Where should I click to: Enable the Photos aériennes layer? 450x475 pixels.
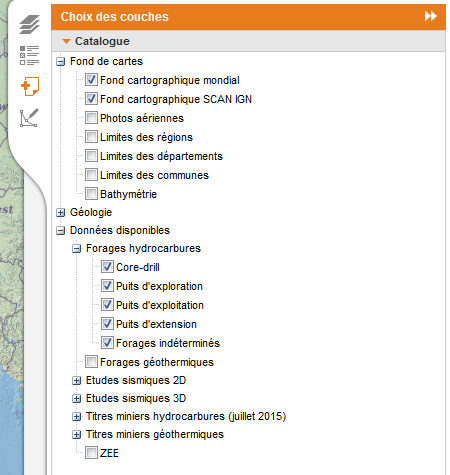pyautogui.click(x=91, y=118)
